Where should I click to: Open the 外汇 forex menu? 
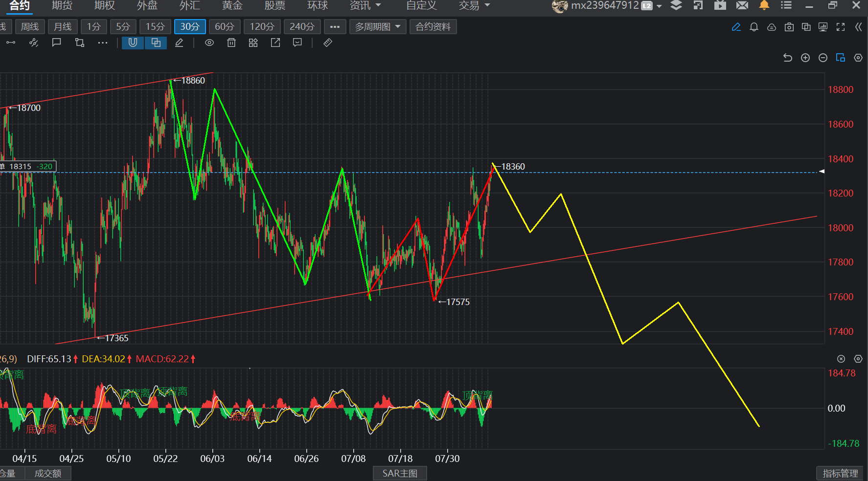pos(190,5)
